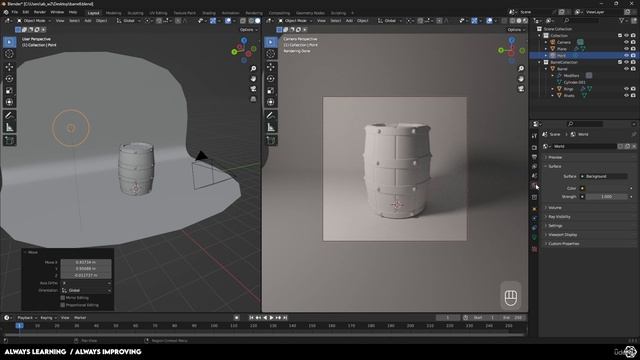640x360 pixels.
Task: Select the Transform tool in left viewport
Action: (9, 102)
